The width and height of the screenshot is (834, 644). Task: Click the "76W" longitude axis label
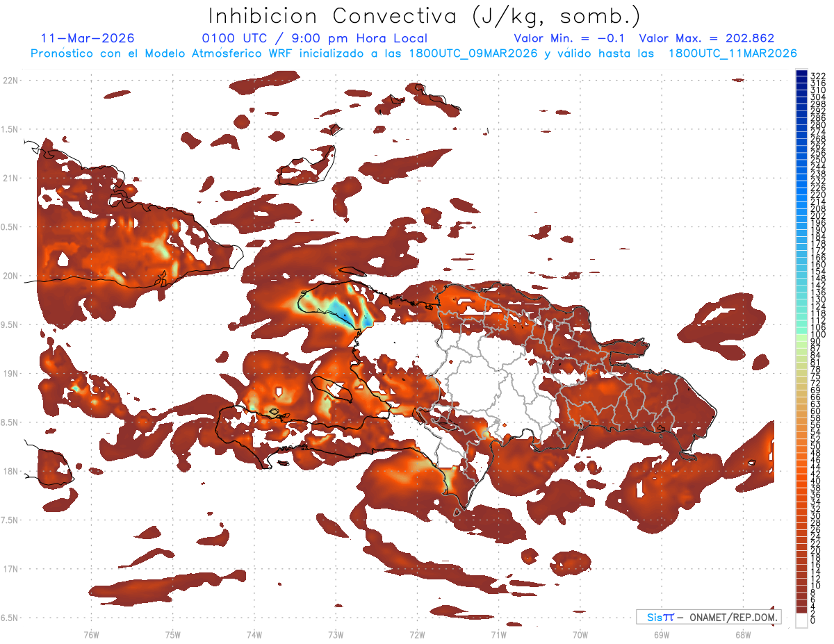(x=92, y=634)
